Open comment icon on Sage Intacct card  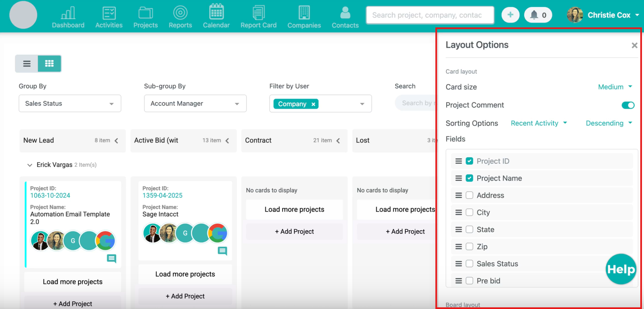pos(223,251)
